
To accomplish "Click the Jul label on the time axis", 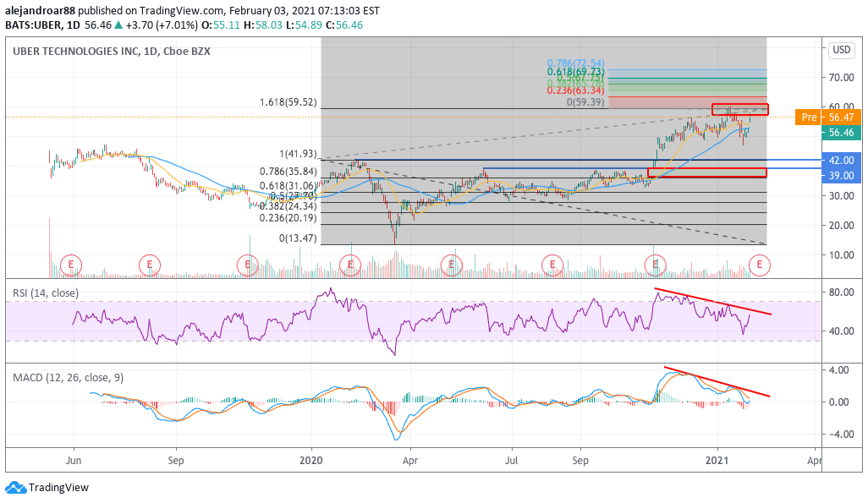I will coord(512,461).
